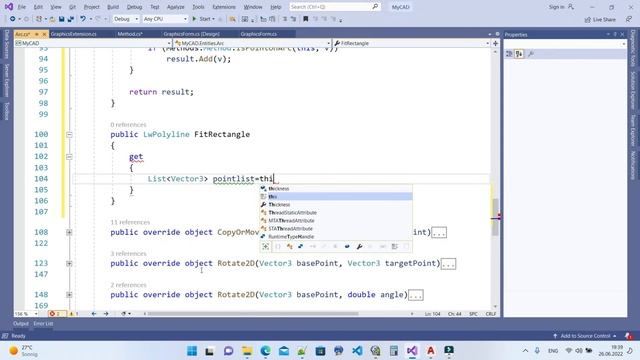Open Visual Studio Code from the taskbar
Screen dimensions: 640x360
(357, 351)
